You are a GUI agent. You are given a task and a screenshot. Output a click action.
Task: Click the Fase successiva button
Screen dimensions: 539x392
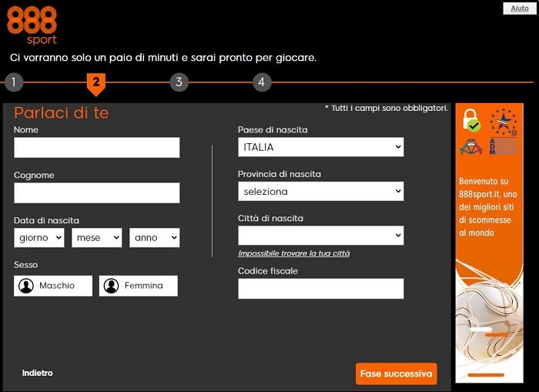[397, 374]
